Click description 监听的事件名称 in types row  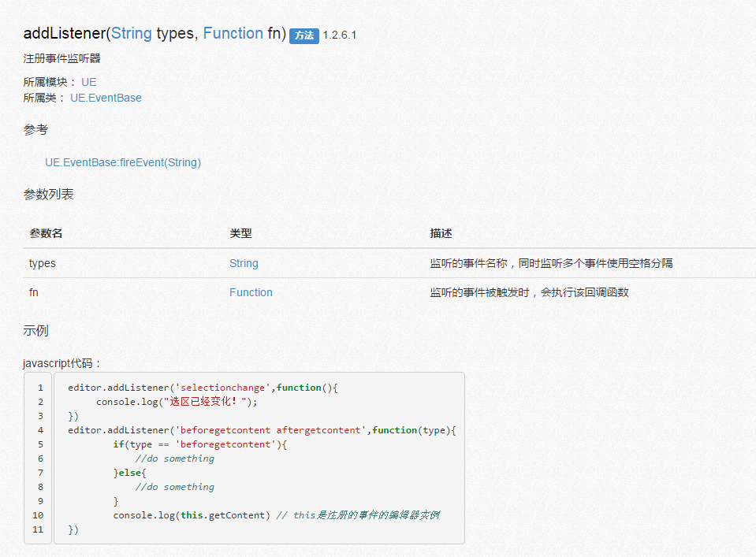pos(551,263)
